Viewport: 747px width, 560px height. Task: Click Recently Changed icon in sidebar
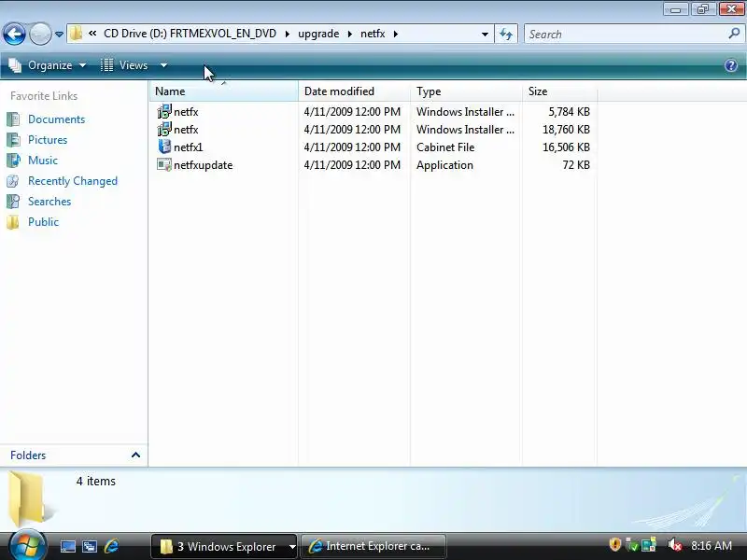point(13,181)
